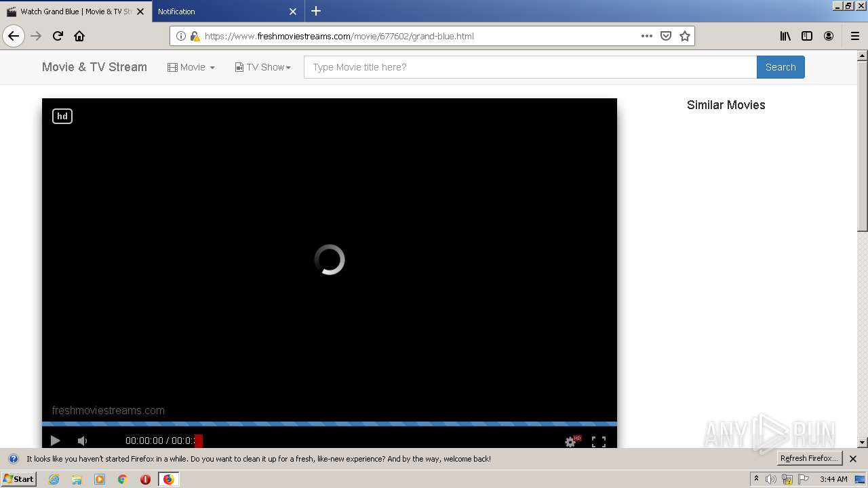Launch Opera from taskbar

click(145, 479)
